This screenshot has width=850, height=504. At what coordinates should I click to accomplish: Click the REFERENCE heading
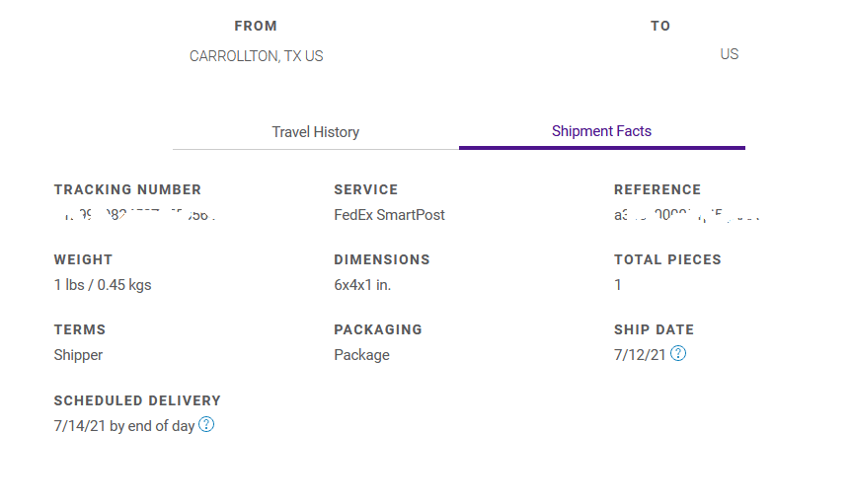(657, 189)
